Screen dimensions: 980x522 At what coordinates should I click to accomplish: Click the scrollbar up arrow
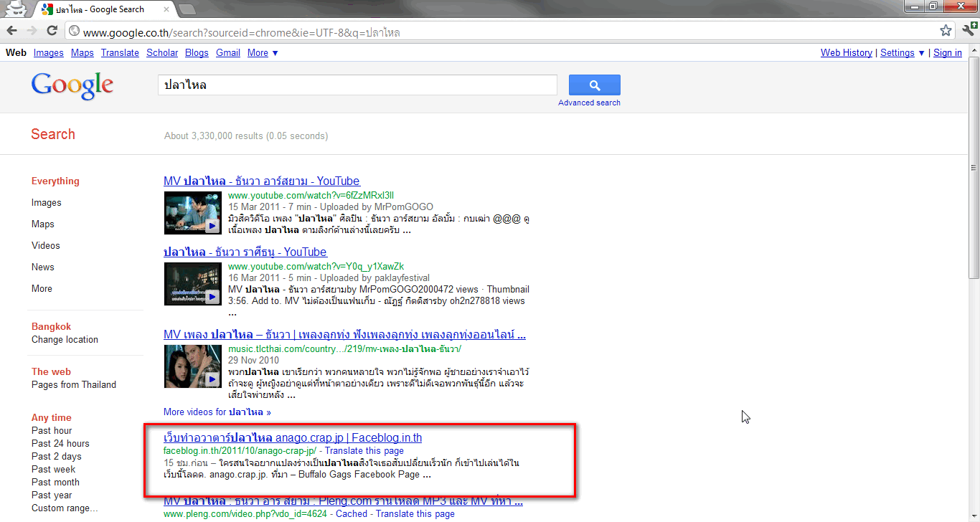tap(974, 49)
